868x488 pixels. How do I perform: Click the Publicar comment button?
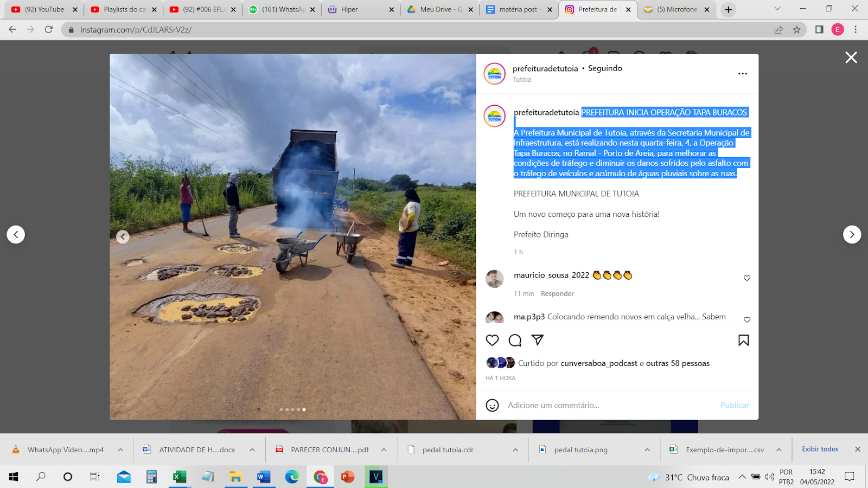pos(735,405)
